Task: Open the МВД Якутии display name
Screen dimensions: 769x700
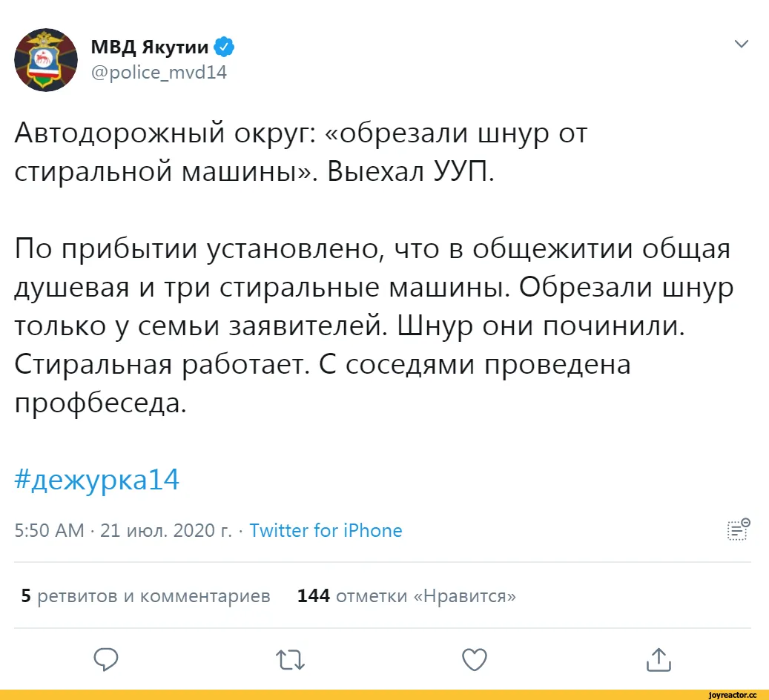Action: [150, 47]
